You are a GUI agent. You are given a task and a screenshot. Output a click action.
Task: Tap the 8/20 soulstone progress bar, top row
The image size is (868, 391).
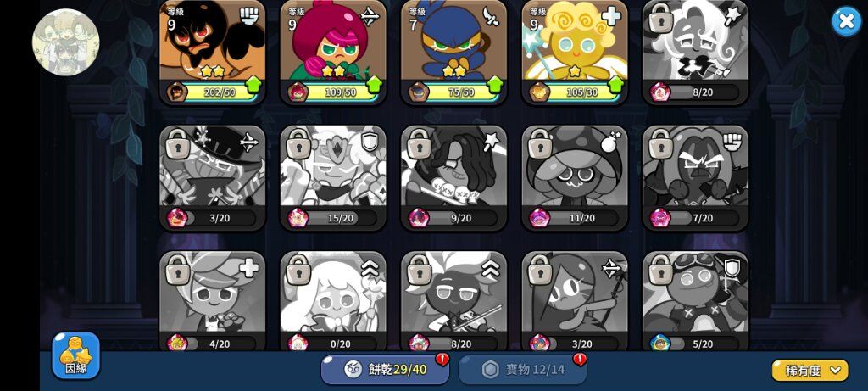tap(695, 92)
